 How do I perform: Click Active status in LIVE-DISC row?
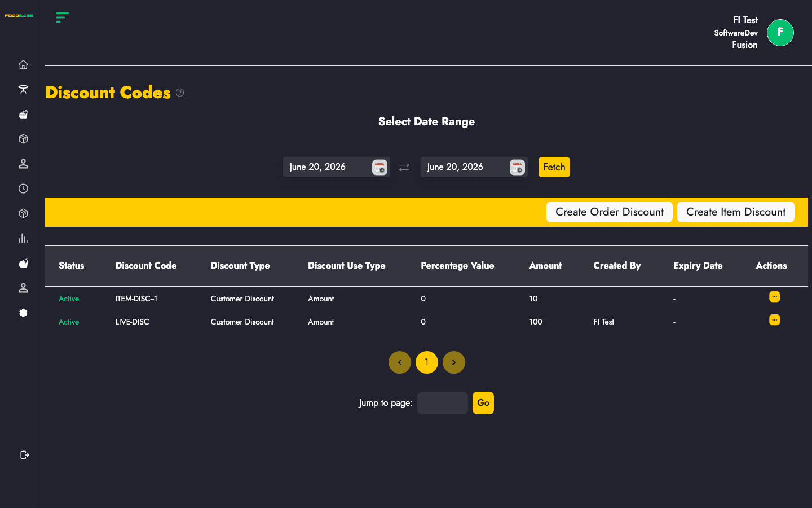coord(69,322)
